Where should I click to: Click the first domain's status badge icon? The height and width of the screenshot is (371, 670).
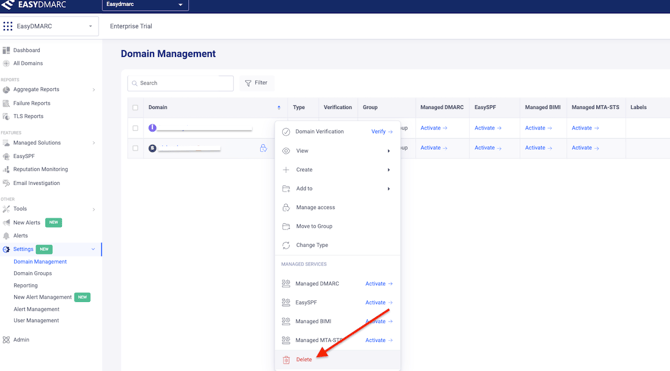152,128
